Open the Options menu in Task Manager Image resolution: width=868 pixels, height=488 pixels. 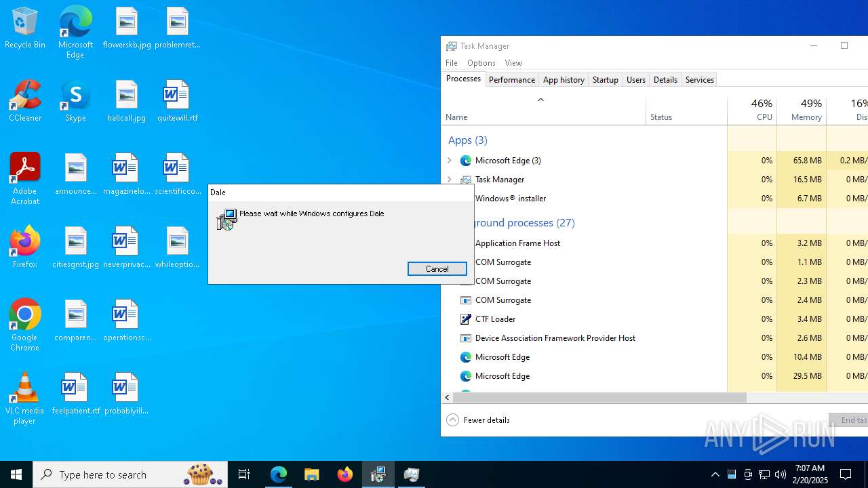[481, 63]
